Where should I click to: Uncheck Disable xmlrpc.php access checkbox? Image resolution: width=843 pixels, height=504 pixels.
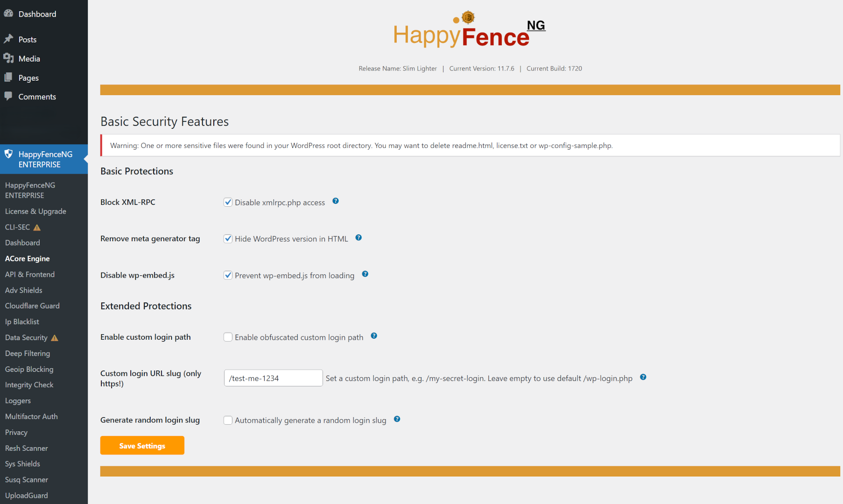coord(228,202)
